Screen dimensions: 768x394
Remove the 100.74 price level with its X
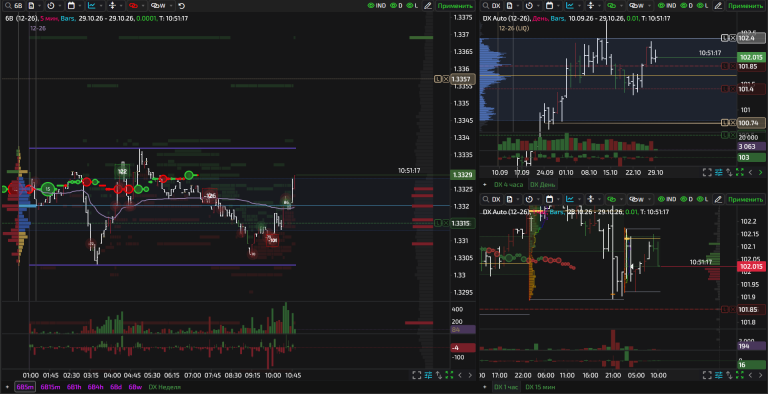click(x=733, y=123)
